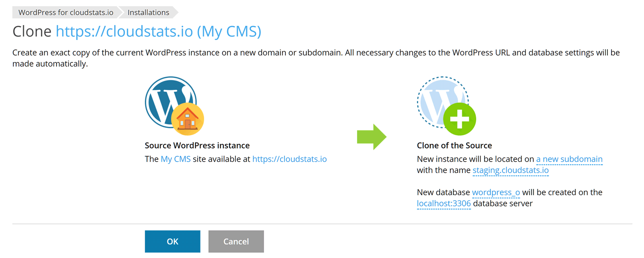Click the source WordPress logo icon
The height and width of the screenshot is (258, 644).
click(164, 99)
